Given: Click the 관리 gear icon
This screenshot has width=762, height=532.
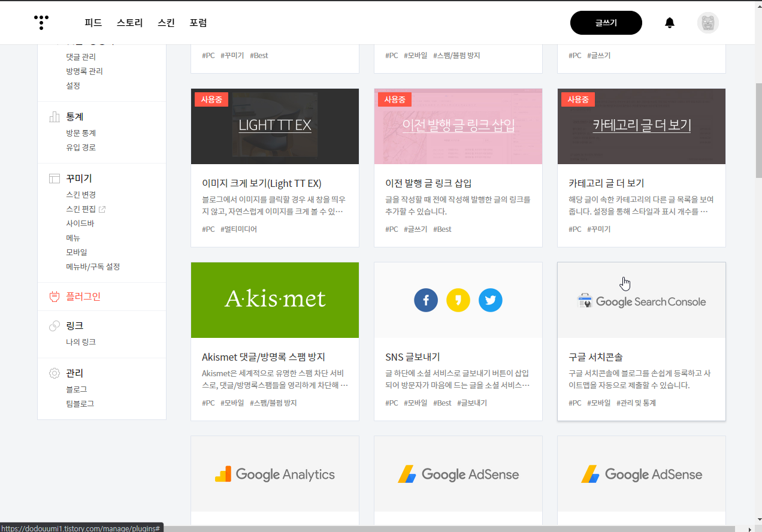Looking at the screenshot, I should click(x=55, y=373).
